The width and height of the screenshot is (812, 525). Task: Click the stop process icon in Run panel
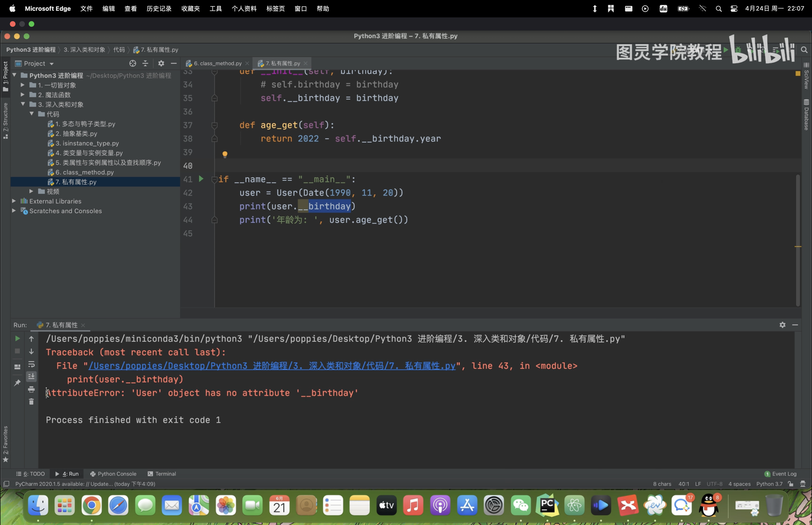(x=17, y=351)
